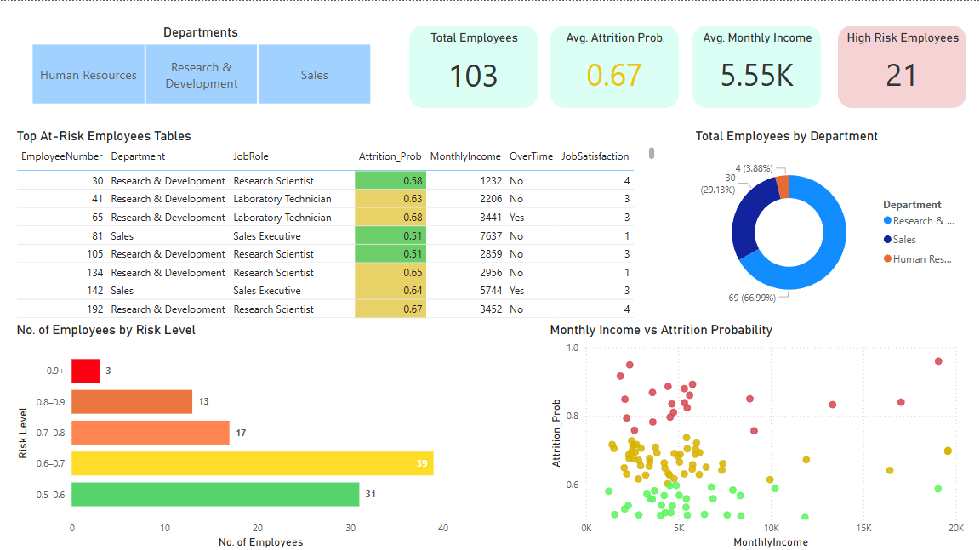
Task: Click the High Risk Employees KPI card
Action: 902,66
